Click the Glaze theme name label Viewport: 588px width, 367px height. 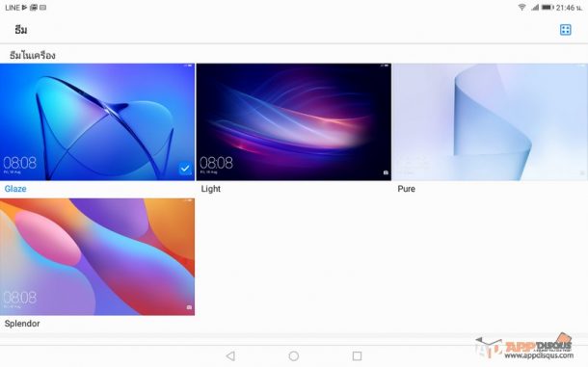tap(15, 189)
